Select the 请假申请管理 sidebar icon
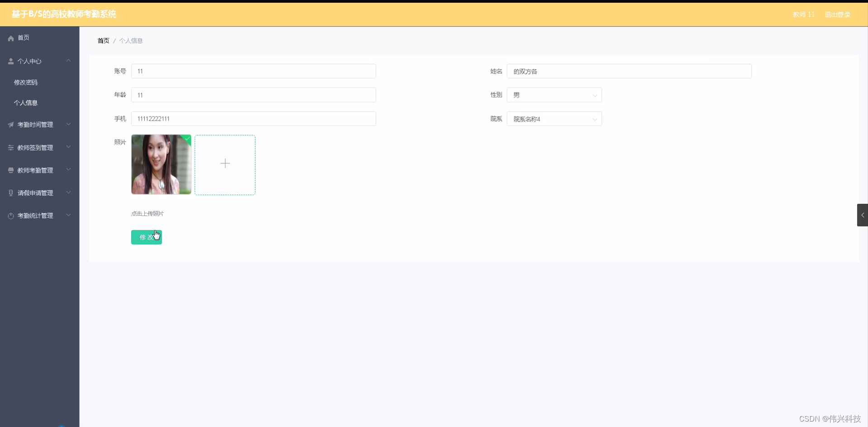 pos(10,192)
